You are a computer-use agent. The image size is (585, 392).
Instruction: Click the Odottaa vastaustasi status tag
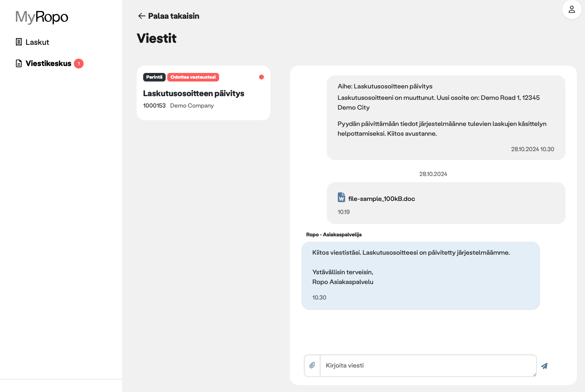tap(193, 77)
